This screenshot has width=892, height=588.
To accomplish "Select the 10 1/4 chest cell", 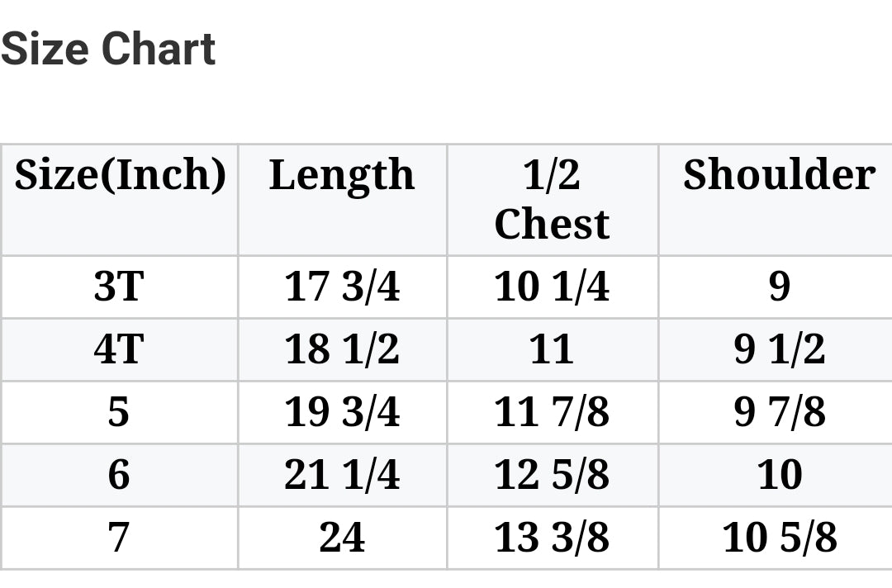I will point(552,287).
